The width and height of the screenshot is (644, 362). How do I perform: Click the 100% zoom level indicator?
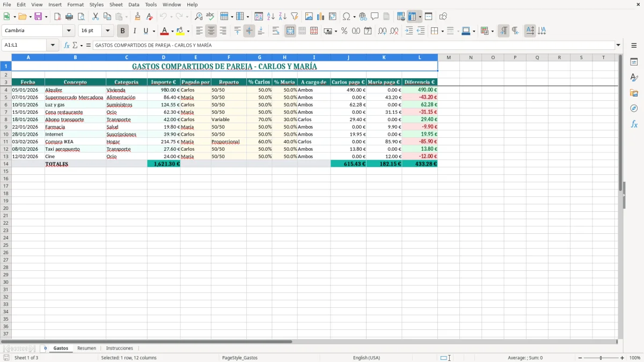click(x=635, y=358)
